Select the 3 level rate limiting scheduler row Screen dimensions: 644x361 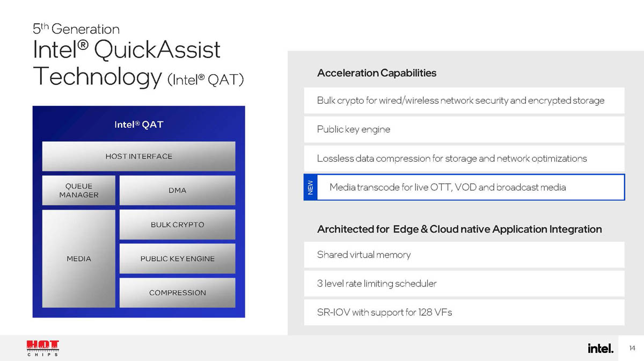[464, 283]
